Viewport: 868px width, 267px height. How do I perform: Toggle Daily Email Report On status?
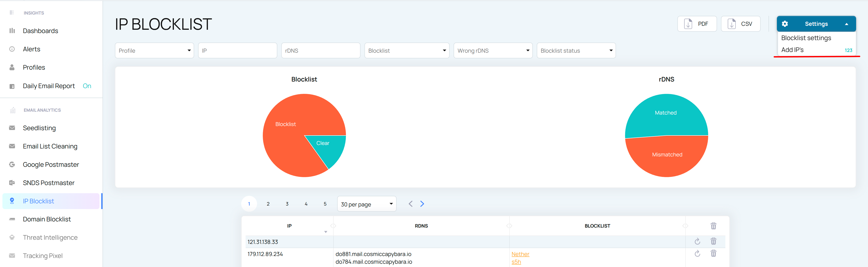click(87, 86)
